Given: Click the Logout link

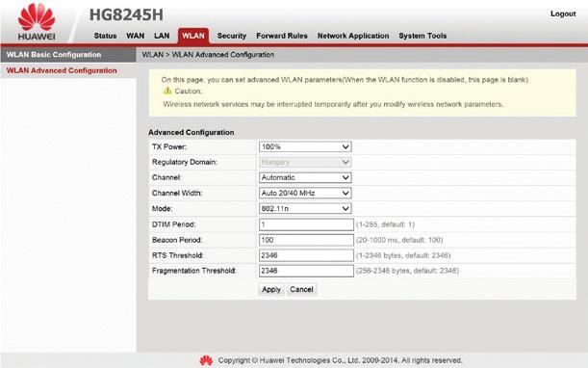Looking at the screenshot, I should pyautogui.click(x=563, y=13).
